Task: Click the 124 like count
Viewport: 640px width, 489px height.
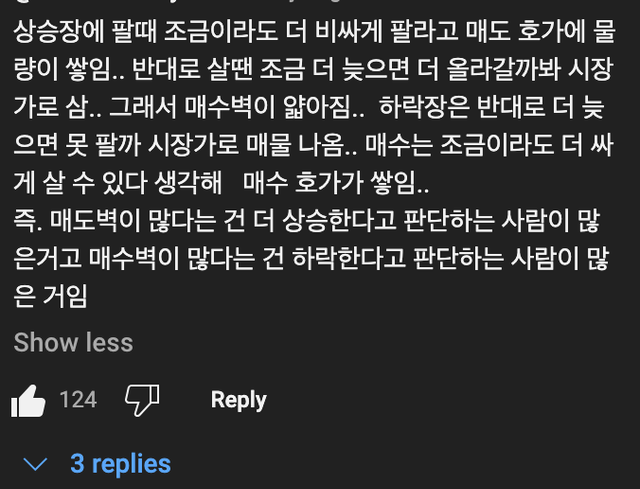Action: click(78, 400)
